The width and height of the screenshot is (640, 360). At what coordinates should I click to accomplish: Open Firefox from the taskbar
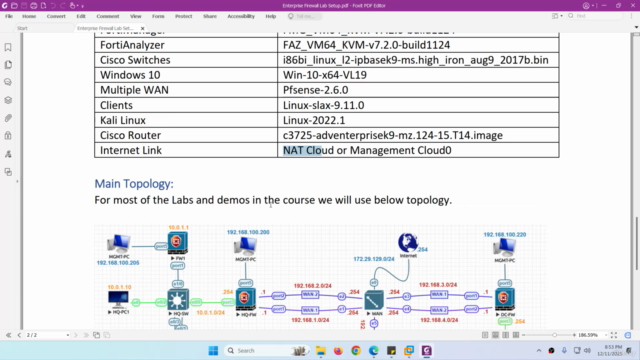[338, 351]
